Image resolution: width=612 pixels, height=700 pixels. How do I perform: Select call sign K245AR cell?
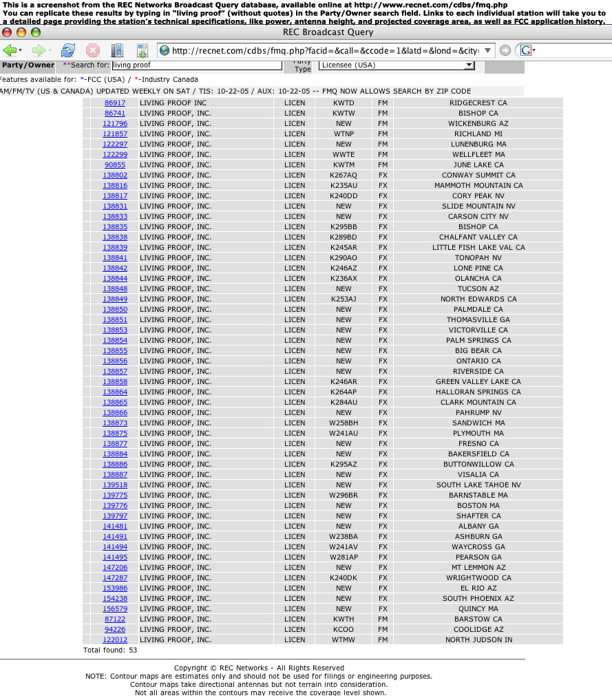tap(344, 247)
